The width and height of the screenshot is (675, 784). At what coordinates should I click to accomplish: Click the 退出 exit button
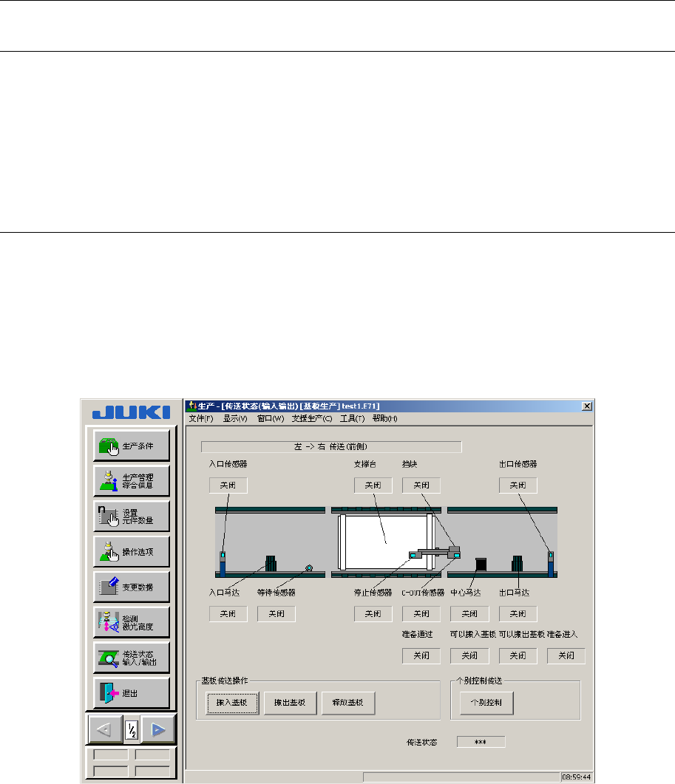pyautogui.click(x=132, y=693)
